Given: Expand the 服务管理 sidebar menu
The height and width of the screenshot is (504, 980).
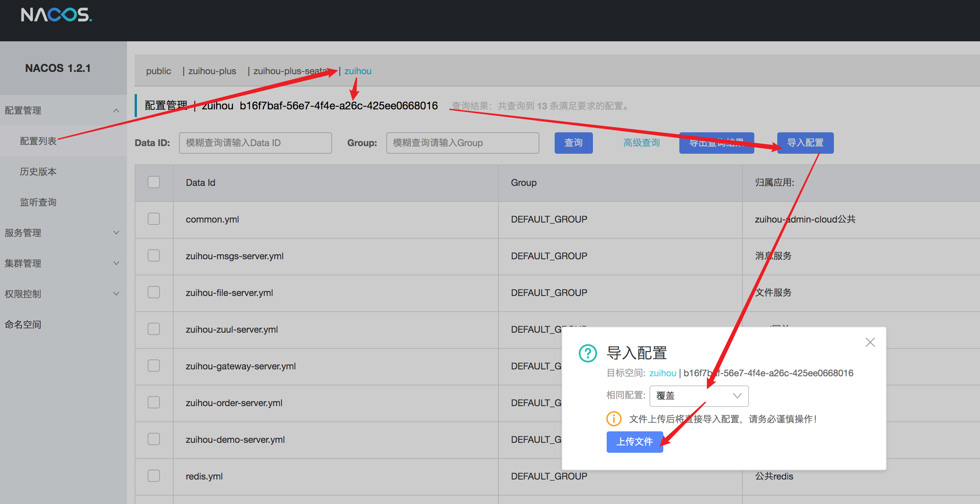Looking at the screenshot, I should pyautogui.click(x=63, y=232).
